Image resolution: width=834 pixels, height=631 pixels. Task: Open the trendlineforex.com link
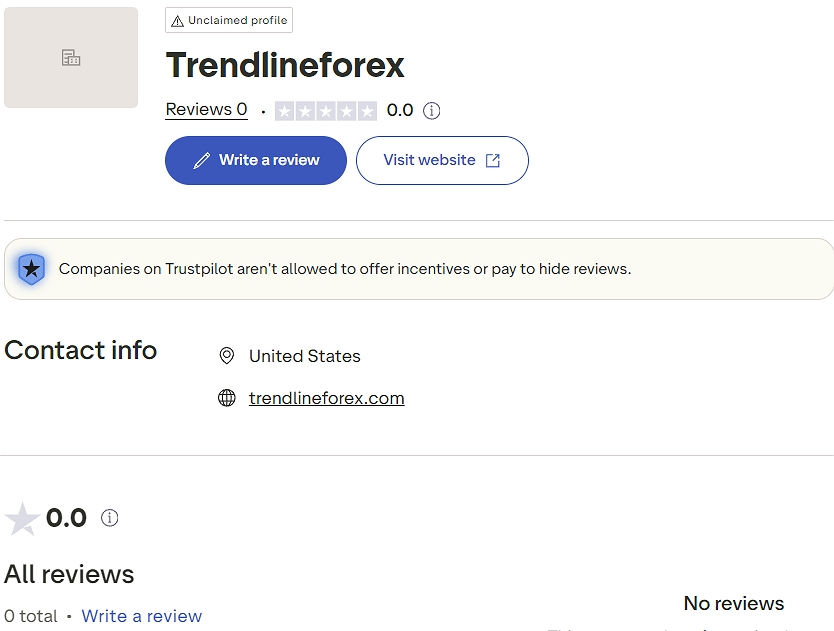point(327,398)
